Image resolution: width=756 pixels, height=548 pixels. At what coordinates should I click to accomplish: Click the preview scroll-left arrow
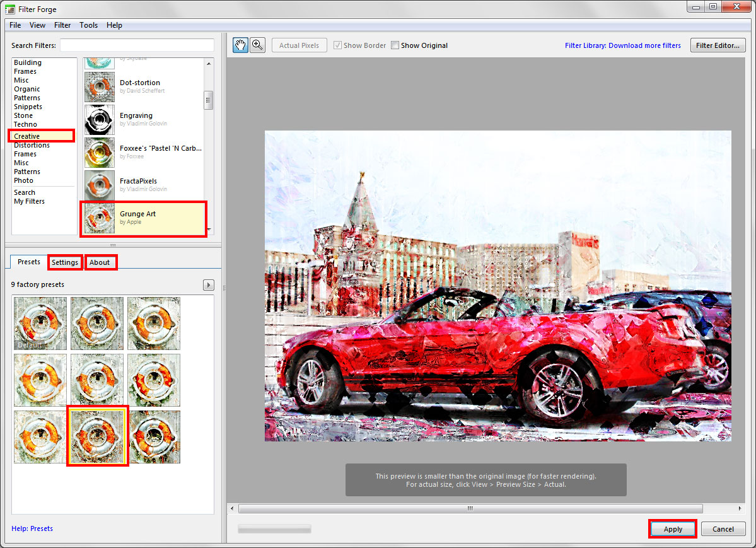pyautogui.click(x=233, y=508)
